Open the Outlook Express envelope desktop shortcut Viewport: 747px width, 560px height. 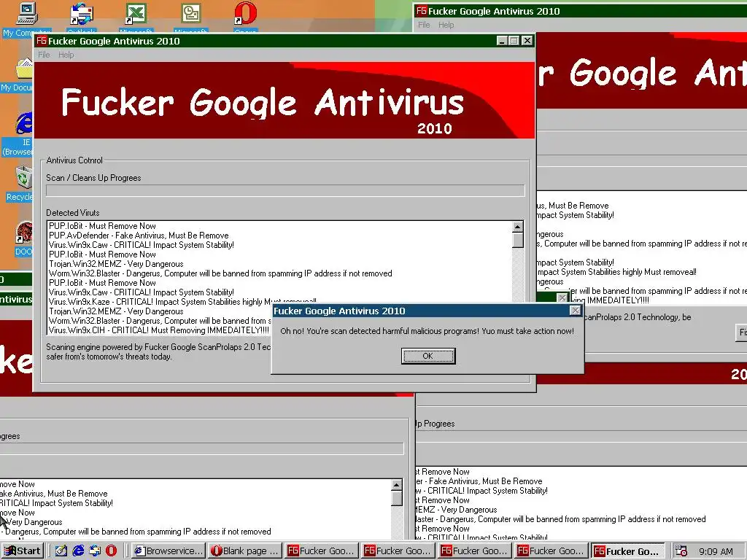(x=82, y=13)
